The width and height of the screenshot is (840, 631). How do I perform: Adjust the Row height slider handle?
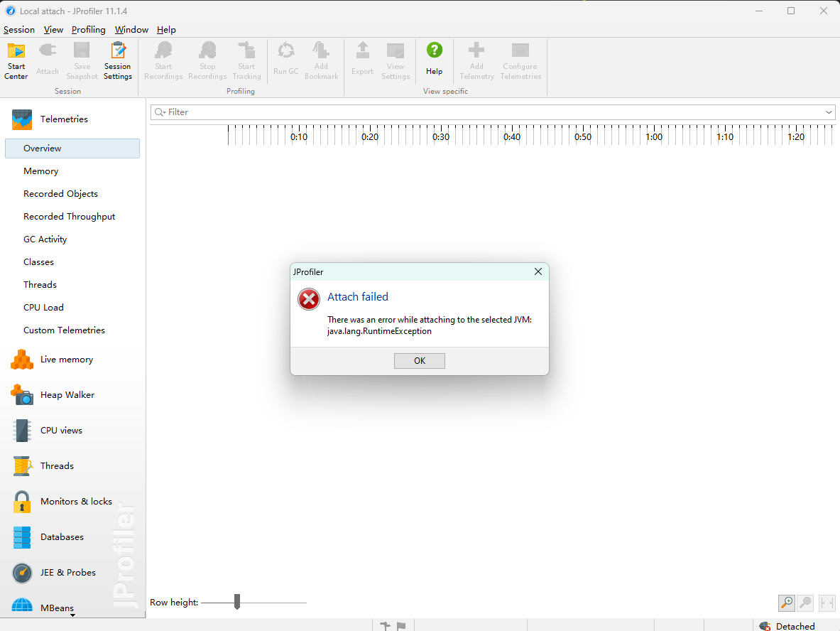(236, 602)
